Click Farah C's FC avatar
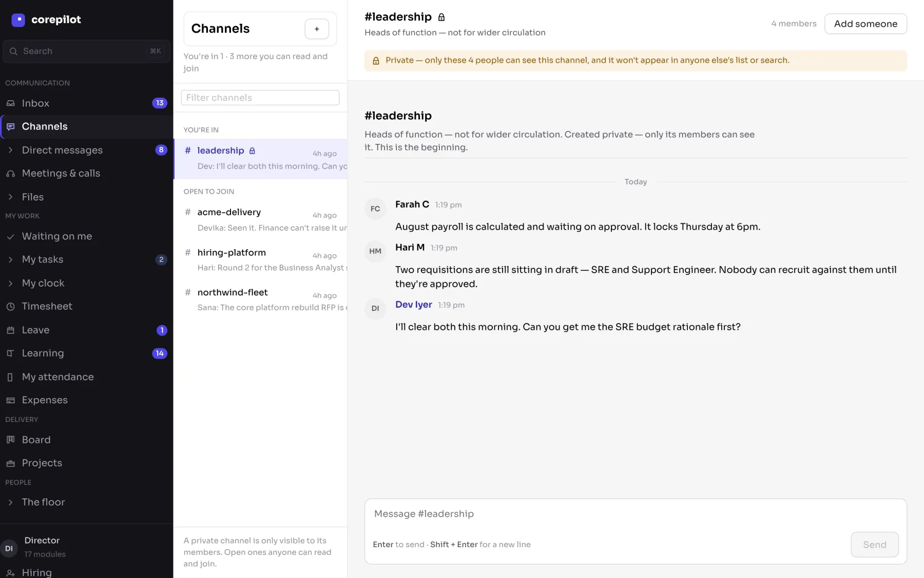This screenshot has height=578, width=924. point(375,209)
